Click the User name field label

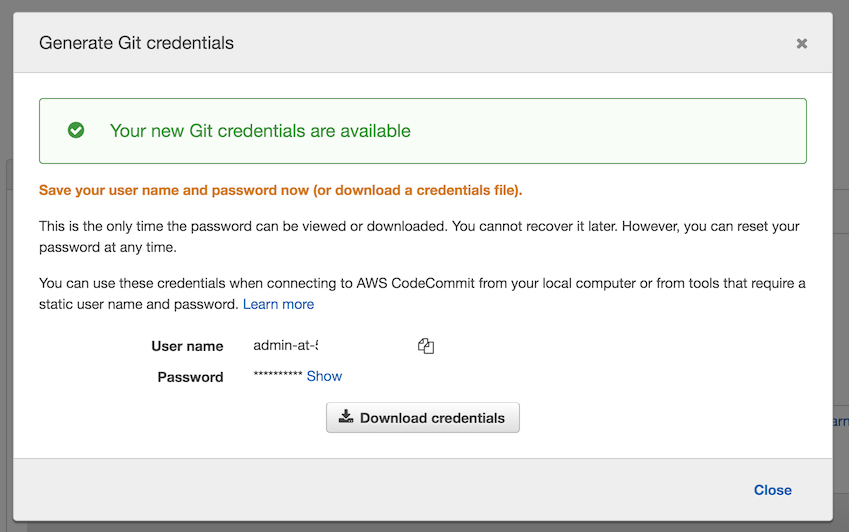click(187, 346)
